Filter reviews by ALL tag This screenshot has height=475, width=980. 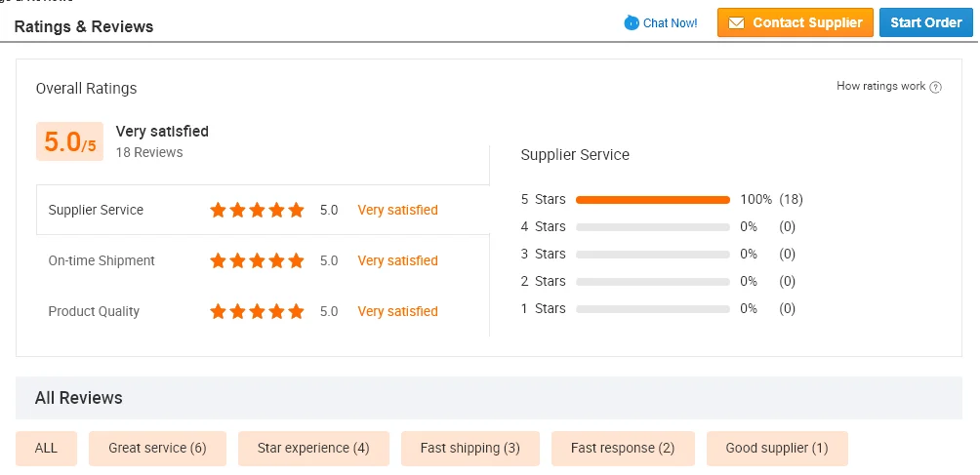[46, 449]
